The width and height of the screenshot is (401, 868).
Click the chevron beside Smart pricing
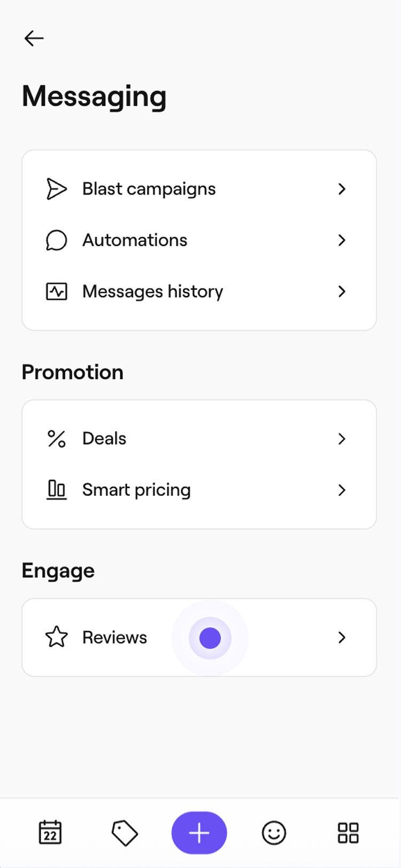(x=342, y=490)
